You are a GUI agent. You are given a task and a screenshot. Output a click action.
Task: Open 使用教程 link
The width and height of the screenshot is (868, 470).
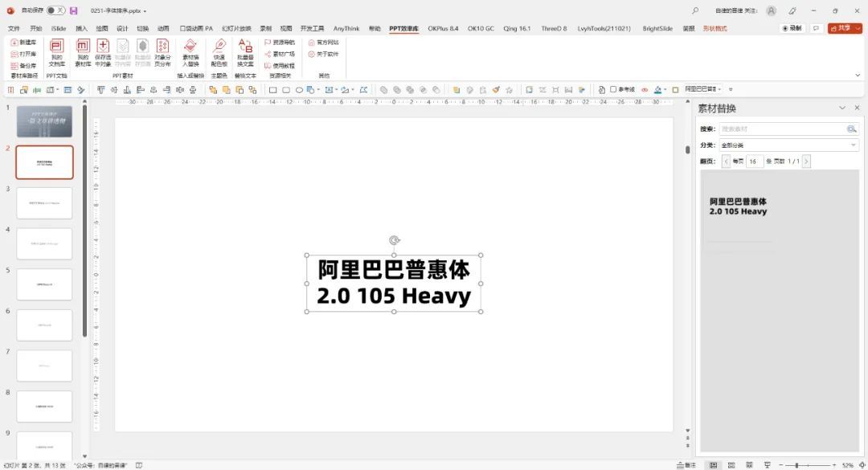click(x=280, y=65)
